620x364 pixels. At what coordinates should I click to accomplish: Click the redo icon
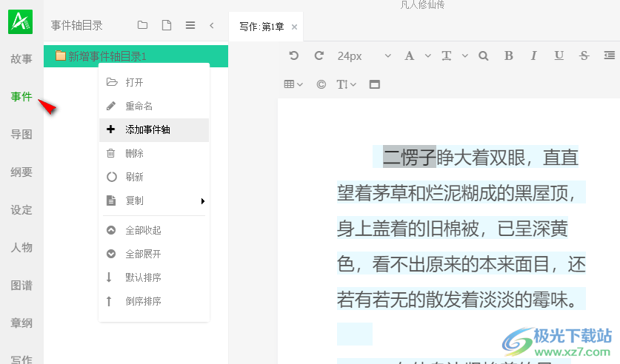319,55
